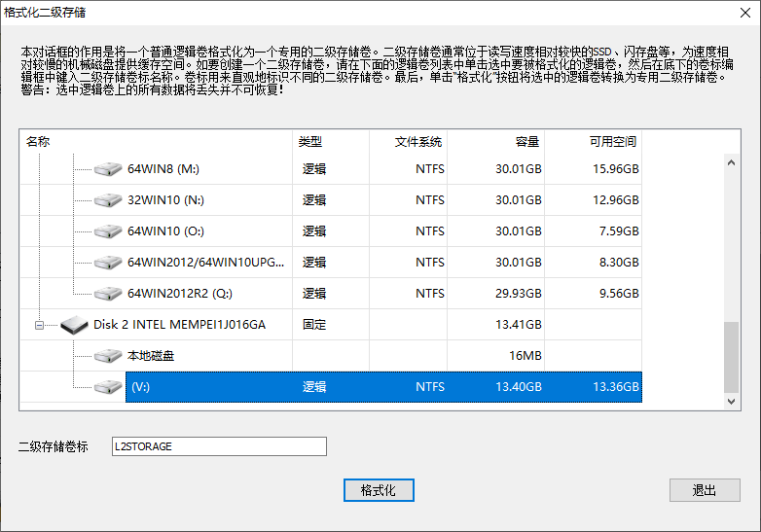The width and height of the screenshot is (761, 532).
Task: Select Disk 2 INTEL MEMPEI1J016GA entry
Action: pos(331,325)
